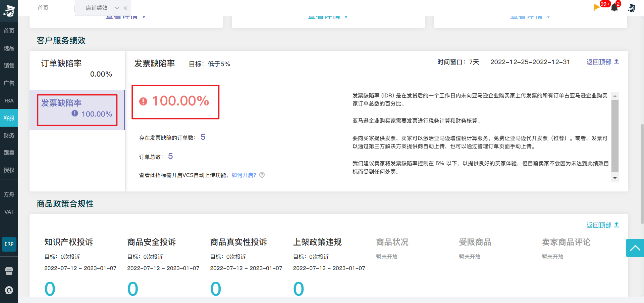644x303 pixels.
Task: Click the 上架政策违规 heading
Action: click(x=317, y=242)
